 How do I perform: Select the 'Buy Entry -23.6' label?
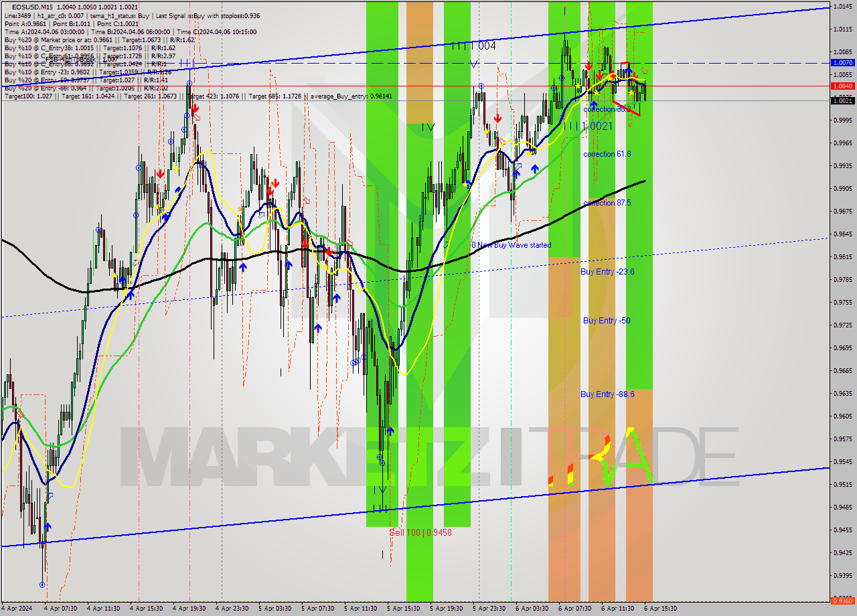click(607, 272)
